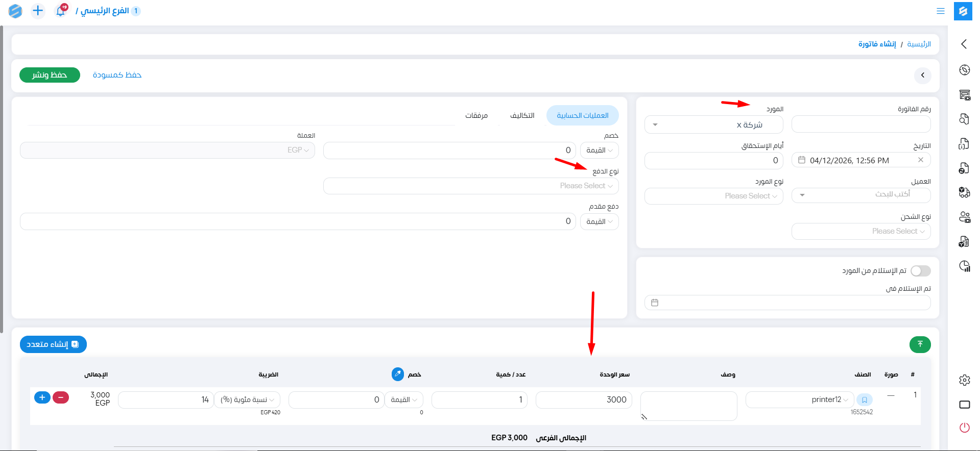Toggle received from supplier switch
The width and height of the screenshot is (980, 451).
(920, 271)
